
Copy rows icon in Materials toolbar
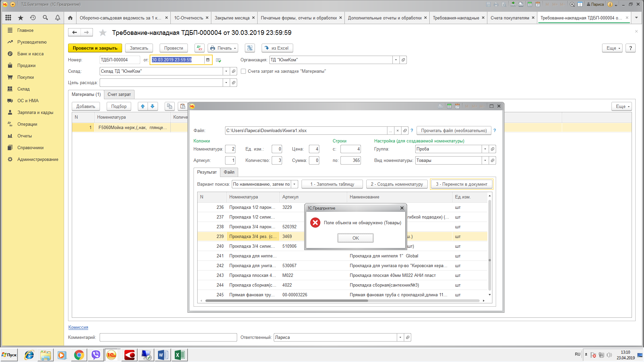coord(170,106)
